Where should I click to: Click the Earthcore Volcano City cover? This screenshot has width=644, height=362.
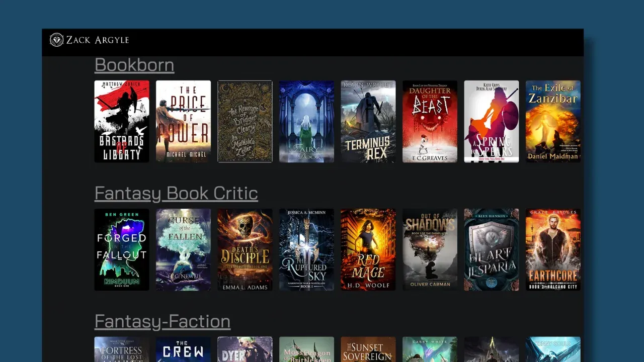553,249
